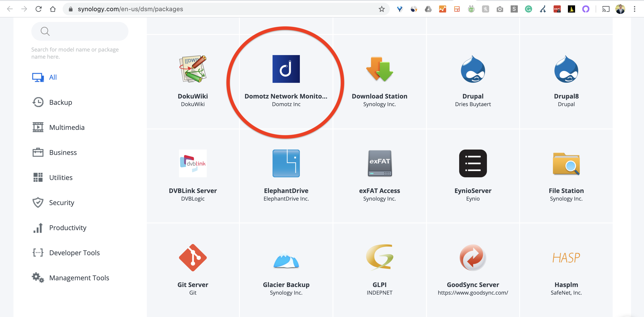Click the Security shield icon
644x317 pixels.
click(38, 202)
